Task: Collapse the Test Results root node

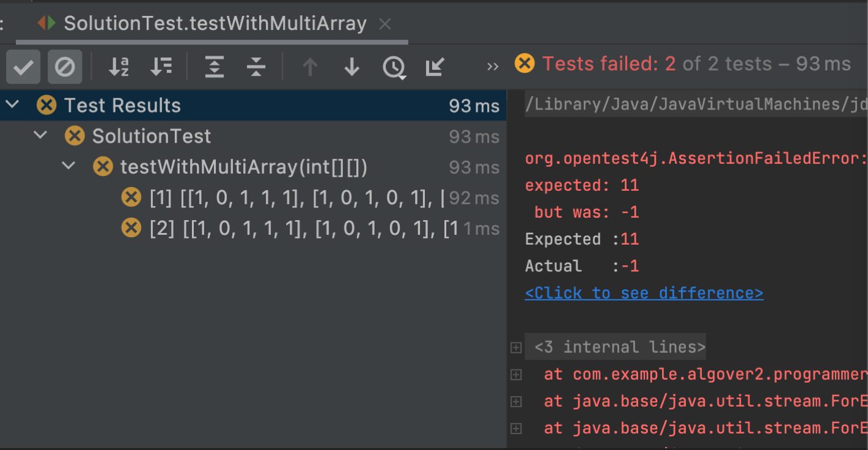Action: click(x=12, y=105)
